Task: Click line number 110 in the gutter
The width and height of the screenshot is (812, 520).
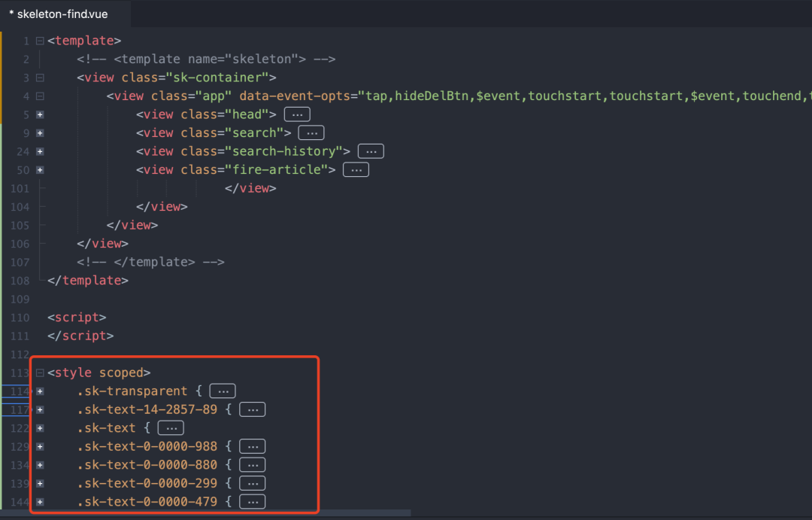Action: coord(20,318)
